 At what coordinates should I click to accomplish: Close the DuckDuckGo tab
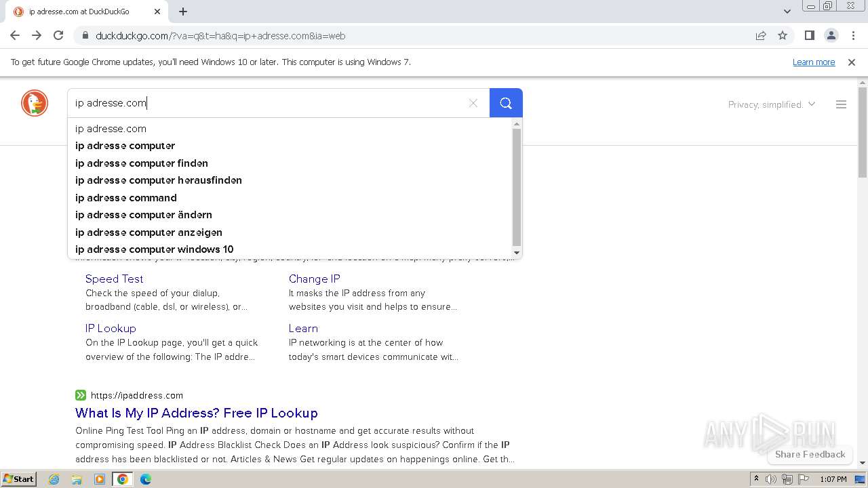click(x=157, y=12)
